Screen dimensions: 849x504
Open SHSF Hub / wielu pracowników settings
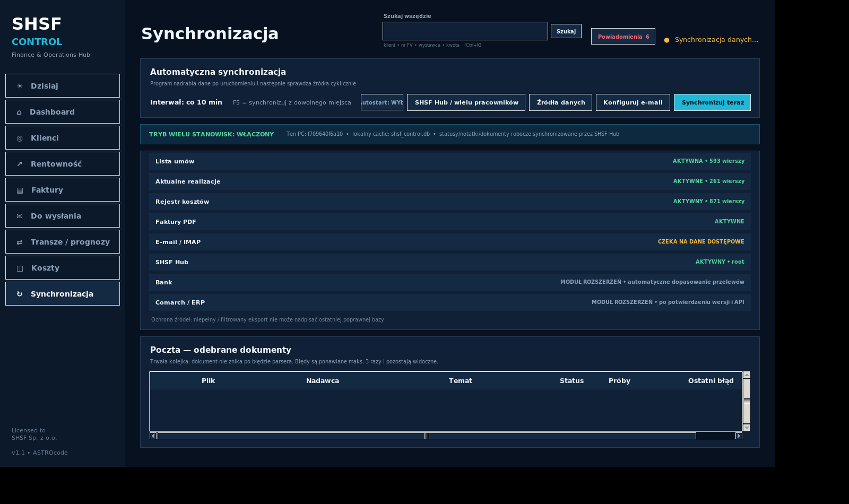(466, 102)
